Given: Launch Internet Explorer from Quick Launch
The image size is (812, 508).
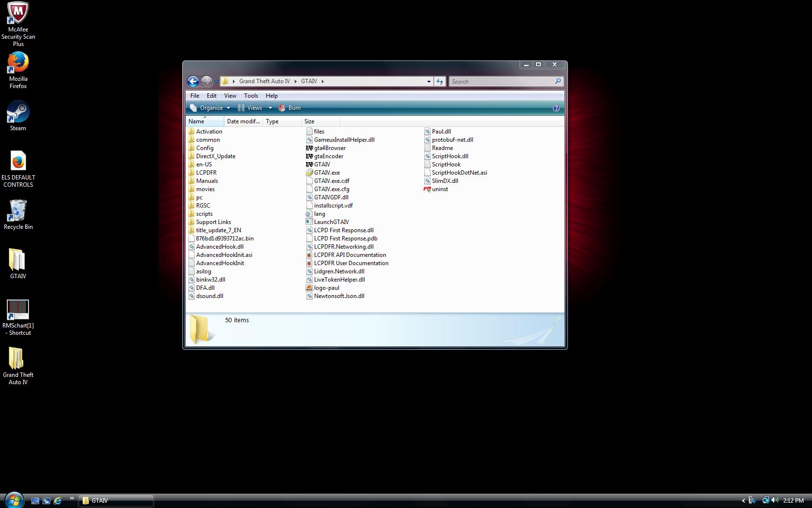Looking at the screenshot, I should click(x=58, y=501).
